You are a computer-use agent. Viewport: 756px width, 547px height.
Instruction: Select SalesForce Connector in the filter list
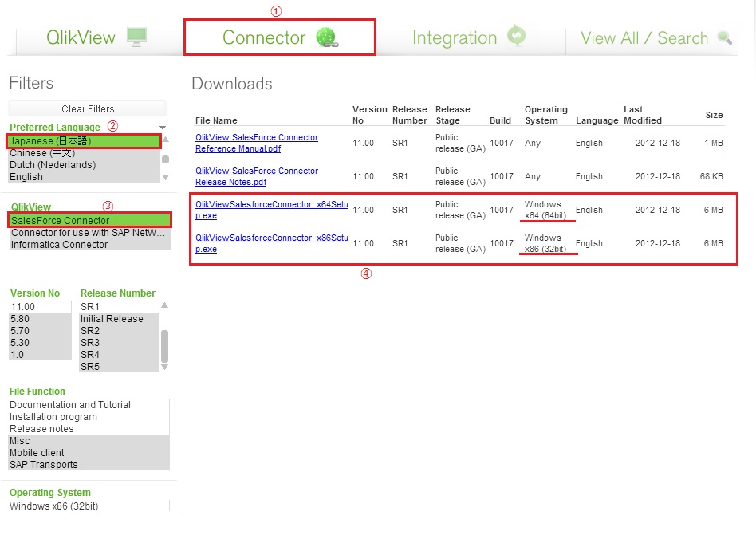coord(89,220)
